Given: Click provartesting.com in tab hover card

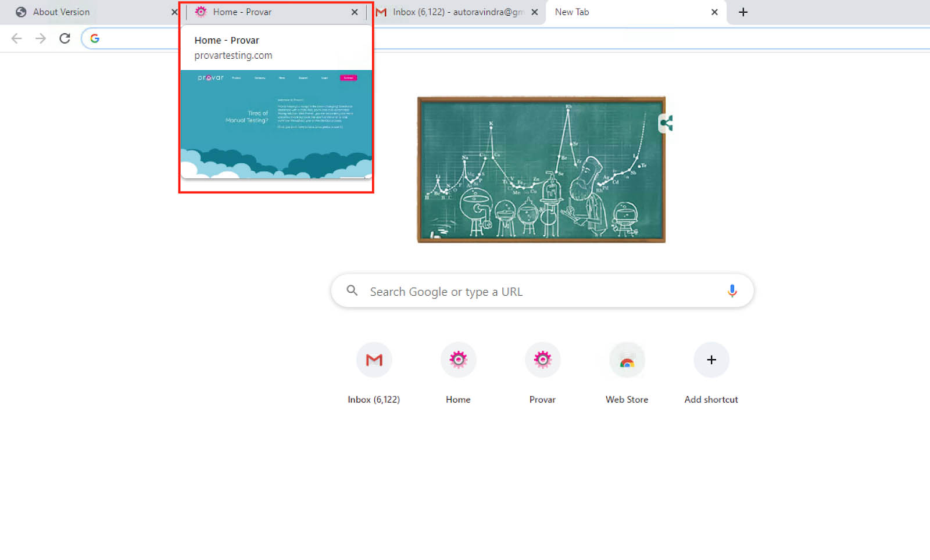Looking at the screenshot, I should coord(233,56).
